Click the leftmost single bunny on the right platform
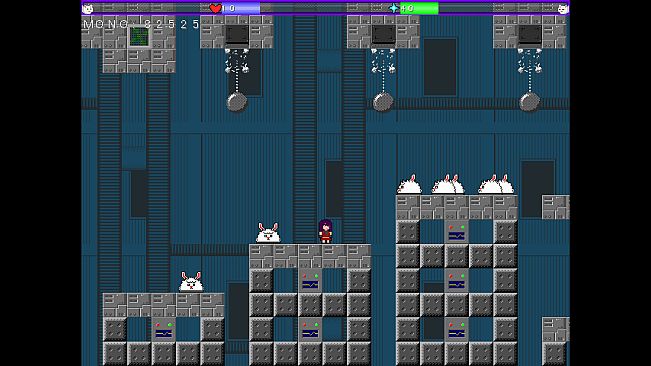The width and height of the screenshot is (651, 366). (x=409, y=184)
